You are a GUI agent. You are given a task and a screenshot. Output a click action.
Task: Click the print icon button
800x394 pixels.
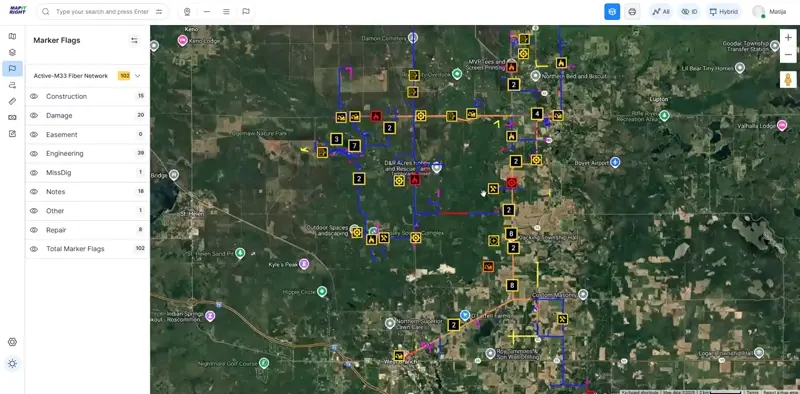click(x=632, y=11)
